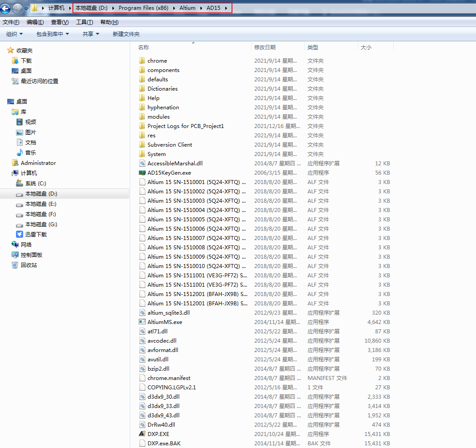476x448 pixels.
Task: Open 下载 in the favorites sidebar
Action: click(26, 61)
